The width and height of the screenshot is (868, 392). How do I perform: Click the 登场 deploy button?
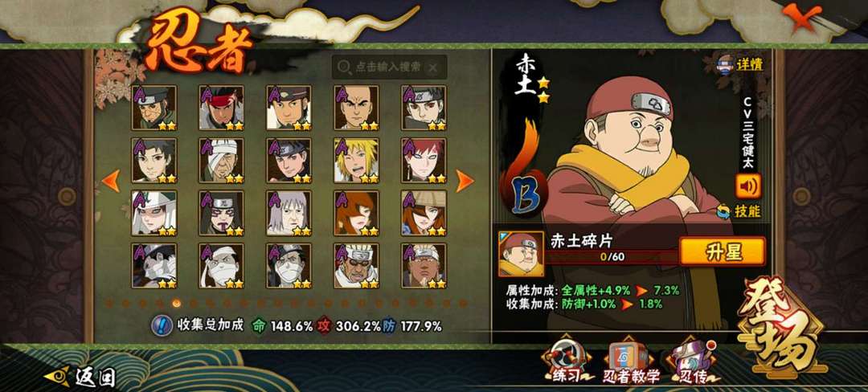[782, 326]
